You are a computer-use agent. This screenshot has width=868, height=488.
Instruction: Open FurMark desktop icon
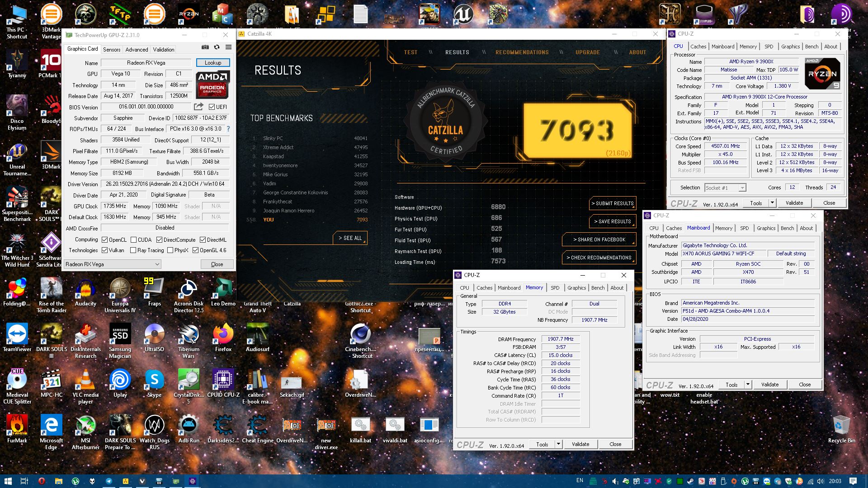(x=17, y=430)
